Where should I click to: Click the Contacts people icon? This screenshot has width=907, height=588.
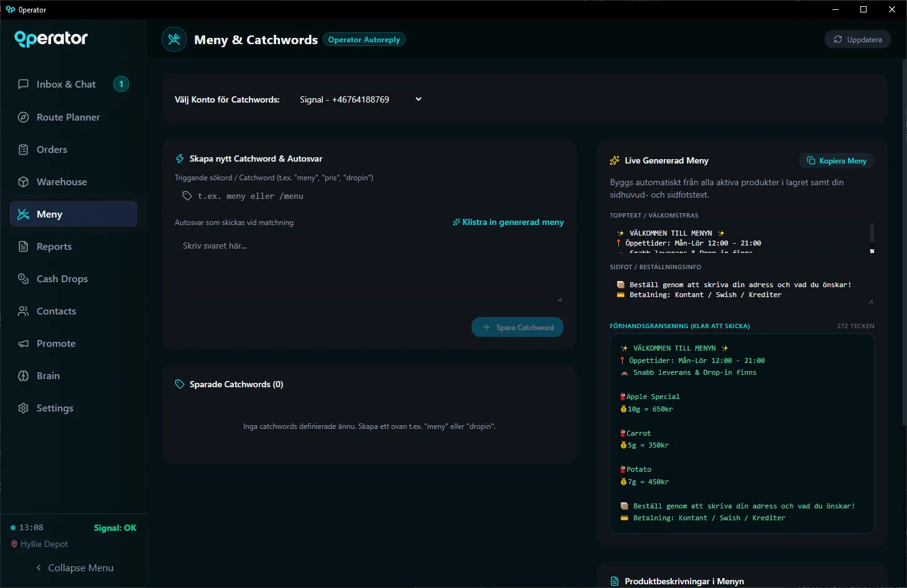(x=24, y=311)
